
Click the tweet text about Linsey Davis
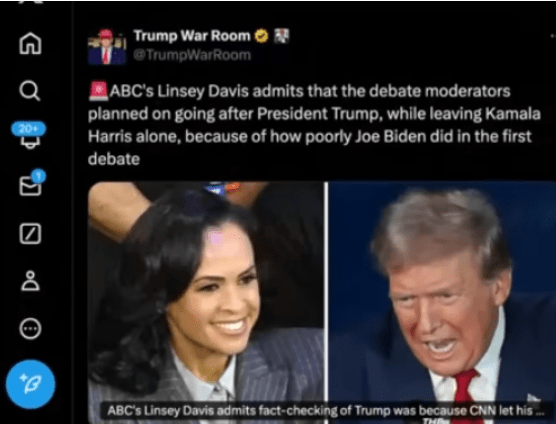click(314, 125)
